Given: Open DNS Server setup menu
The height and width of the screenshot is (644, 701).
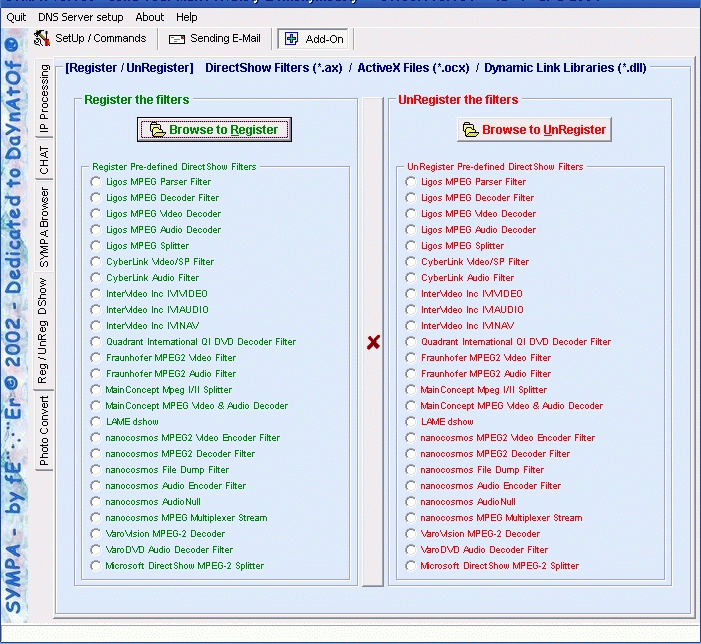Looking at the screenshot, I should pos(81,17).
